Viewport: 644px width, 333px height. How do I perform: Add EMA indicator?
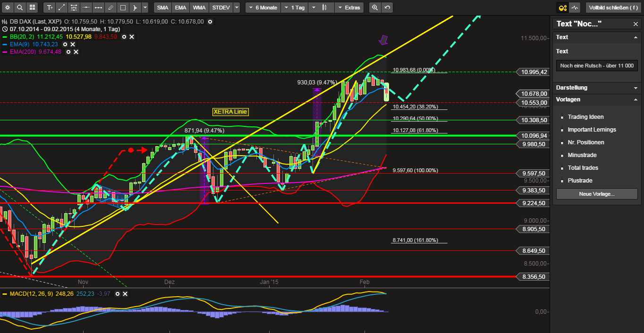coord(180,8)
